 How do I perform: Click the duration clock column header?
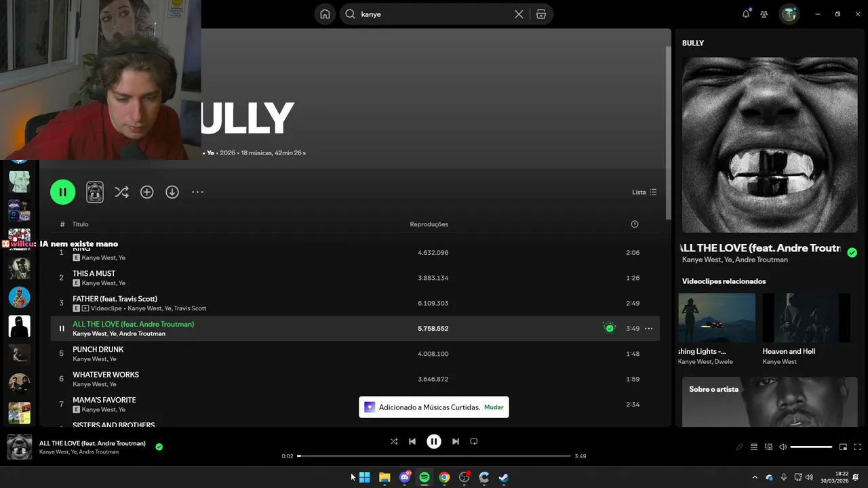pyautogui.click(x=635, y=224)
